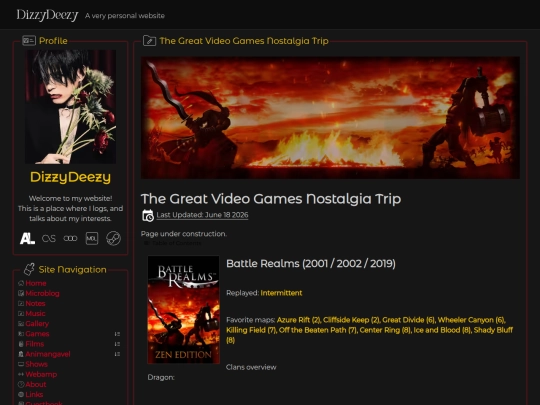This screenshot has width=540, height=405.
Task: Click the Clans overview text
Action: pos(251,367)
